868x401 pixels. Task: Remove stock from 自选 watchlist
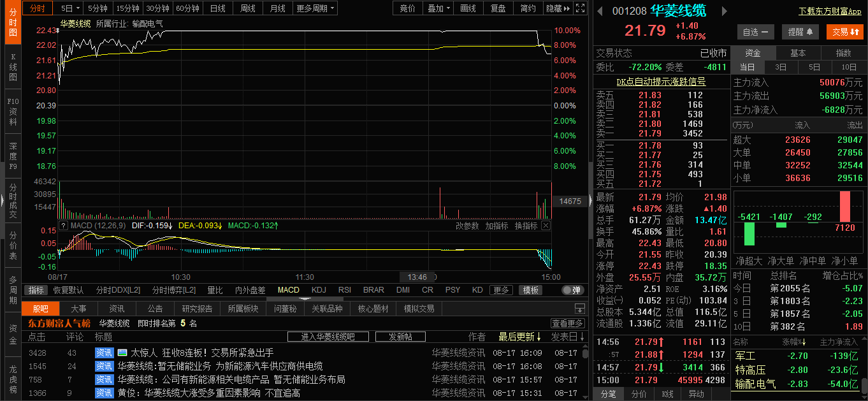755,32
